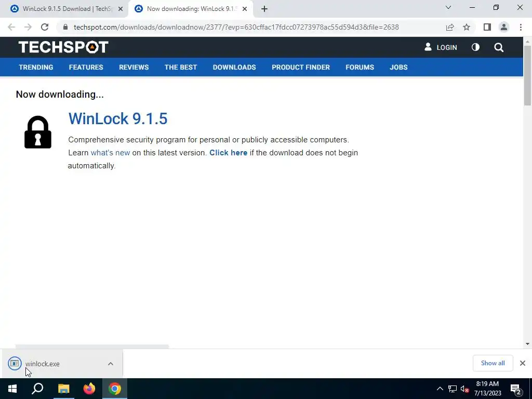Open the FEATURES section
Image resolution: width=532 pixels, height=399 pixels.
tap(86, 67)
